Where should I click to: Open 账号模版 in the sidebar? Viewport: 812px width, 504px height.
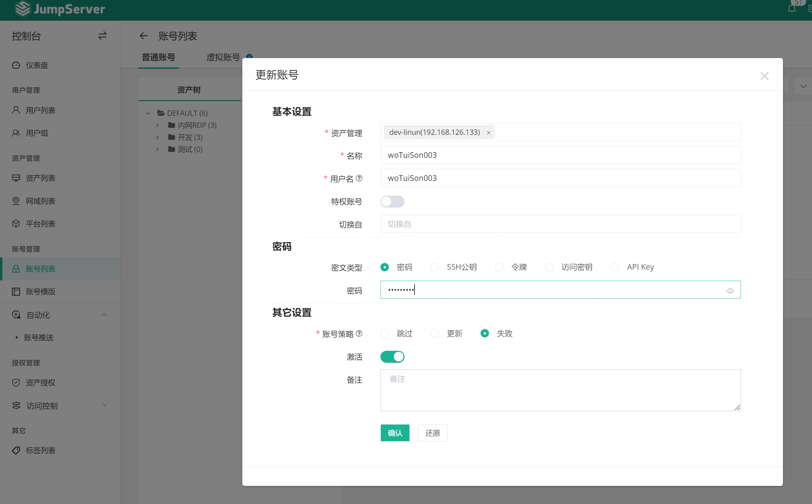point(40,291)
